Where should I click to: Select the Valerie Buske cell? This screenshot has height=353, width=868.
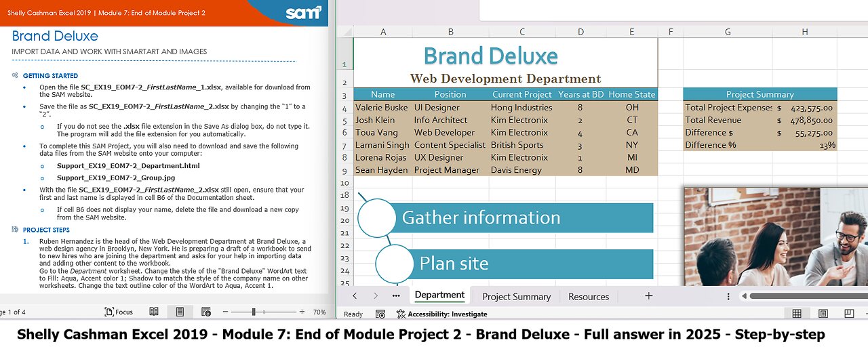pyautogui.click(x=382, y=108)
